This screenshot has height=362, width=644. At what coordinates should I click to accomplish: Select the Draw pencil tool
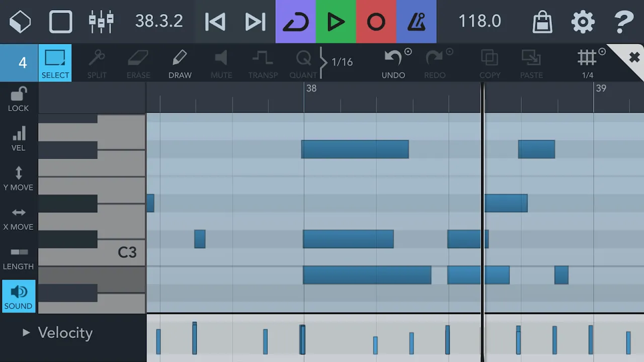click(180, 63)
